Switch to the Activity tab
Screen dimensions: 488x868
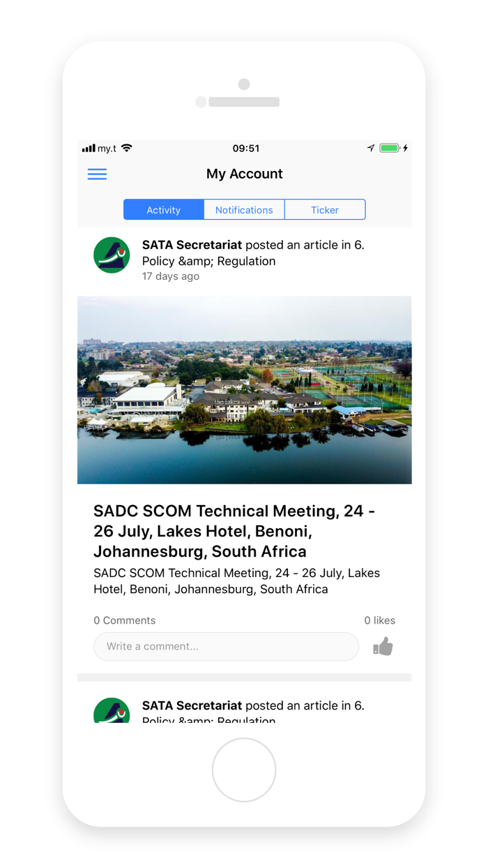pos(164,210)
